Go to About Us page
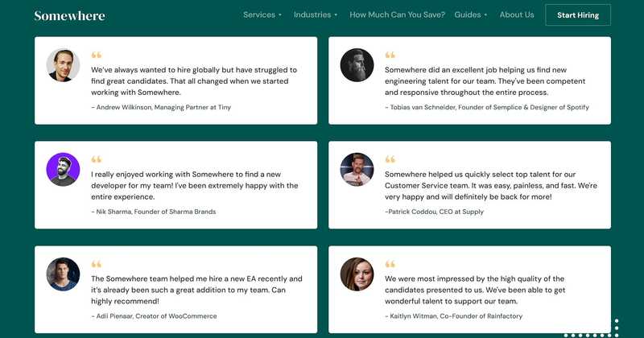This screenshot has height=338, width=644. 517,14
